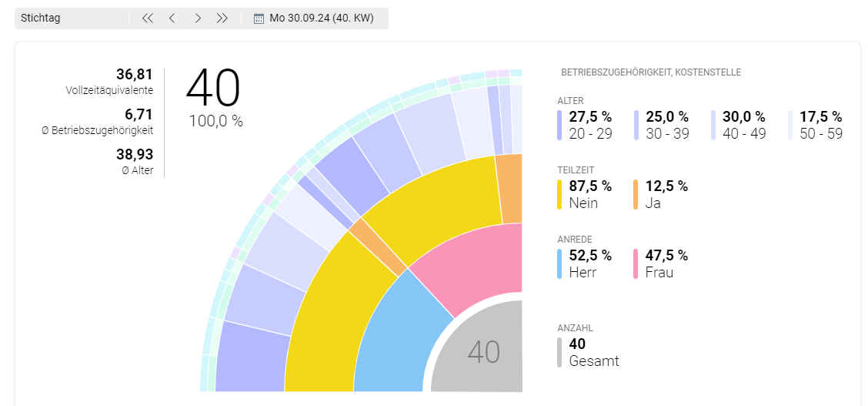Advance to next date with right chevron
868x406 pixels.
198,18
